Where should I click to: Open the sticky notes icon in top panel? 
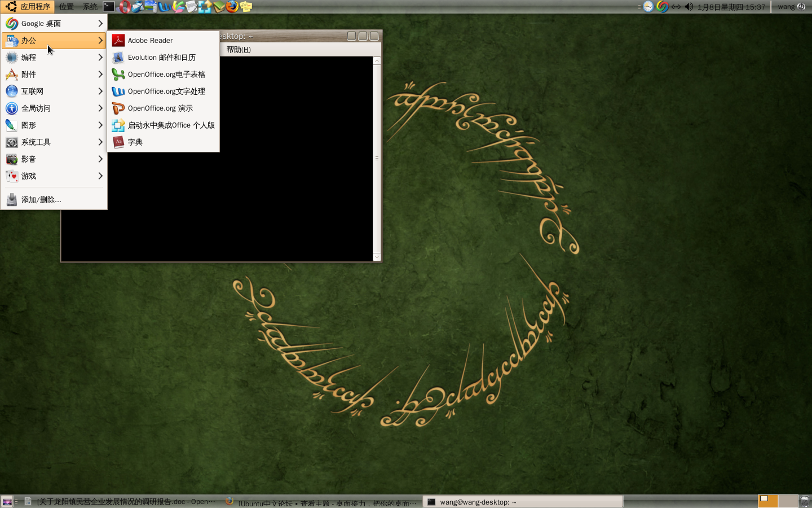click(246, 7)
